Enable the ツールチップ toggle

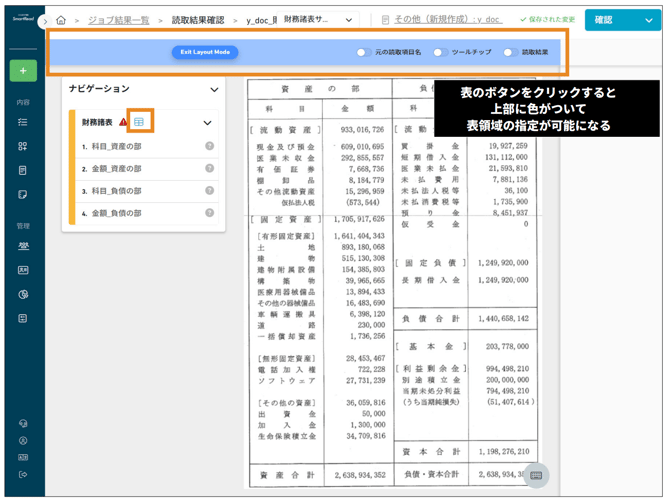[439, 52]
